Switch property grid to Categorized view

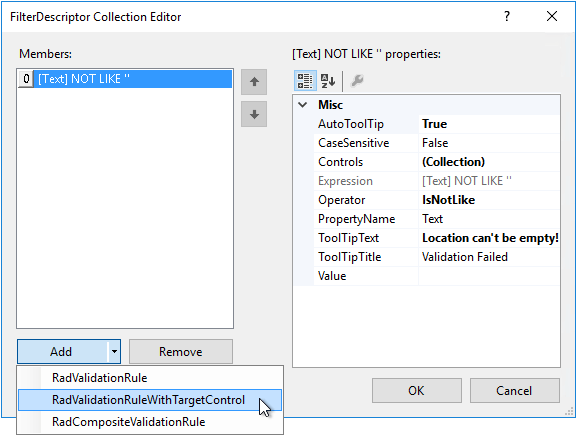[305, 81]
